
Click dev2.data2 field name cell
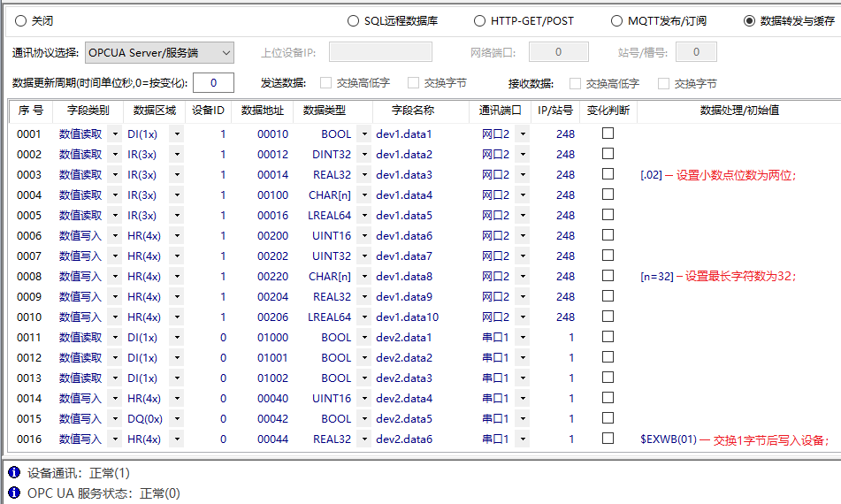[x=404, y=357]
